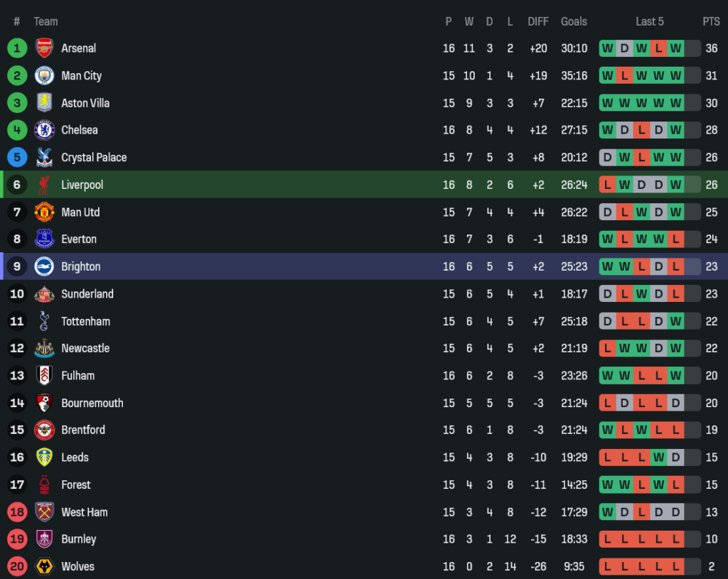This screenshot has width=728, height=579.
Task: Click the Newcastle club crest
Action: pyautogui.click(x=44, y=348)
